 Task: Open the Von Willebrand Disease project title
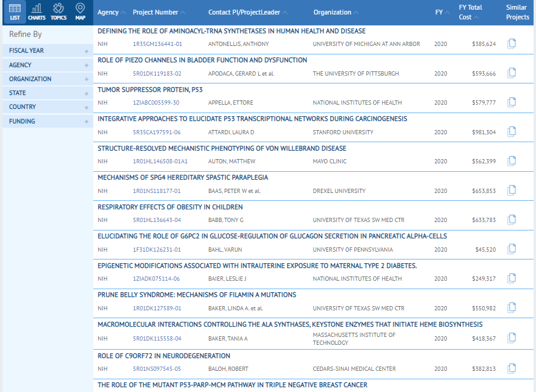(222, 149)
